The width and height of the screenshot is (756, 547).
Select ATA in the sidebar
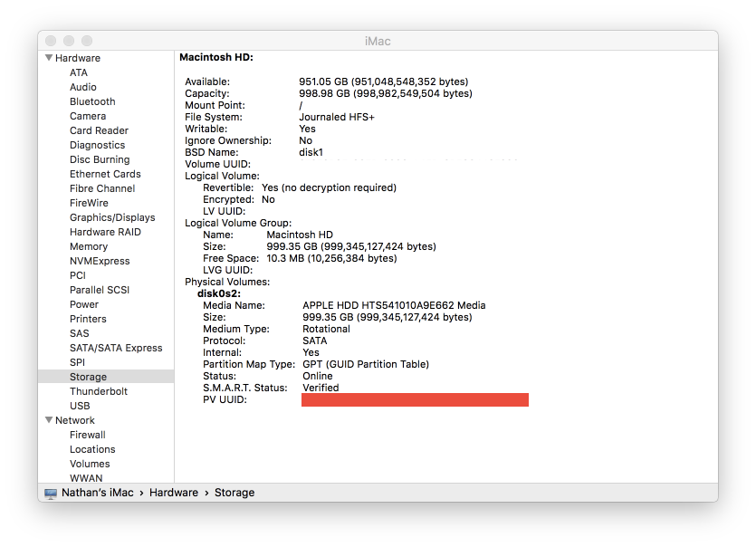coord(79,72)
